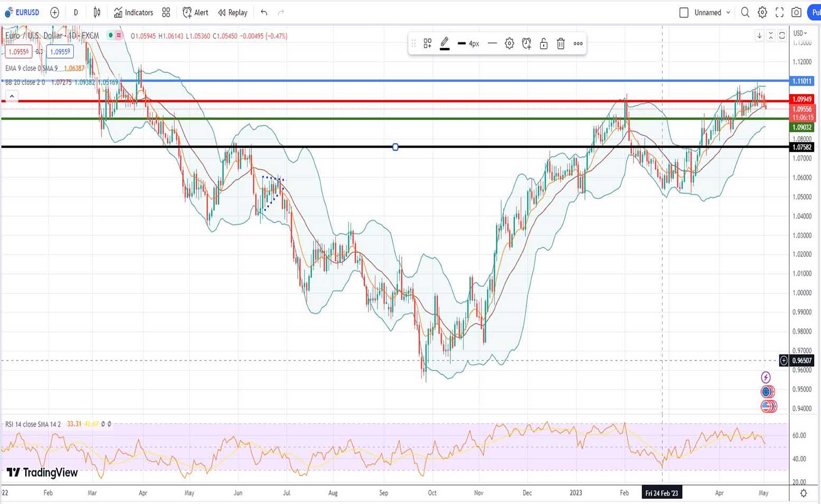The image size is (821, 504).
Task: Undo the last chart action
Action: [264, 12]
